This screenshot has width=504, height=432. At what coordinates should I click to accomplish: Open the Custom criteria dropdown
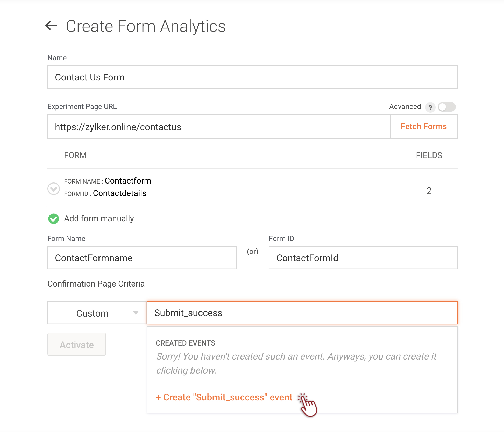(x=97, y=313)
